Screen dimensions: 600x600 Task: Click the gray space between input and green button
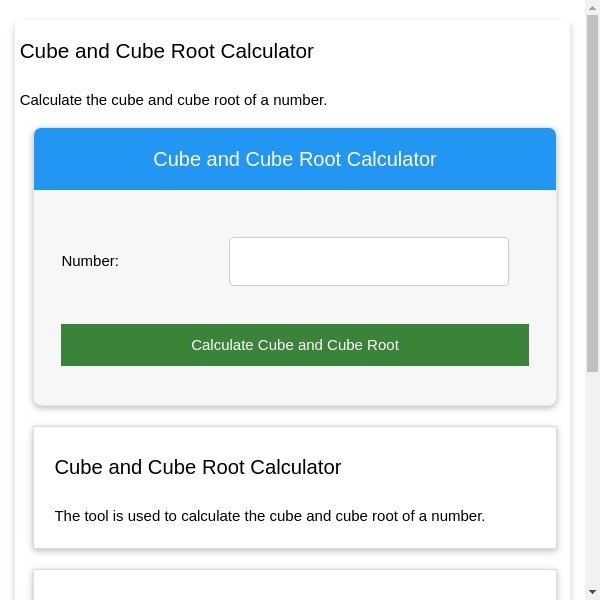pyautogui.click(x=295, y=305)
